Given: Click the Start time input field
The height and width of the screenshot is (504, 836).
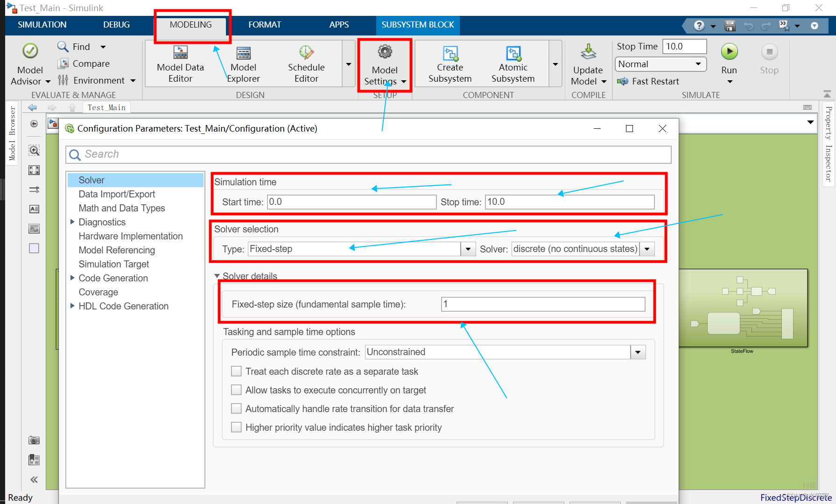Looking at the screenshot, I should [352, 202].
